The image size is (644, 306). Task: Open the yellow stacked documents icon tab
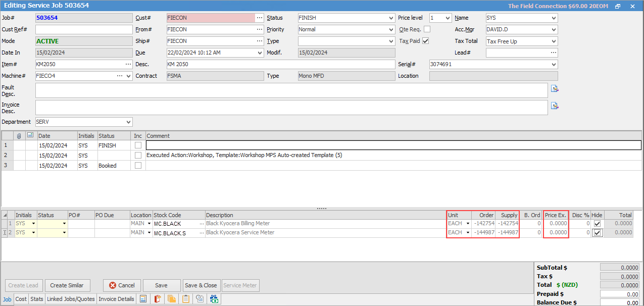(172, 299)
